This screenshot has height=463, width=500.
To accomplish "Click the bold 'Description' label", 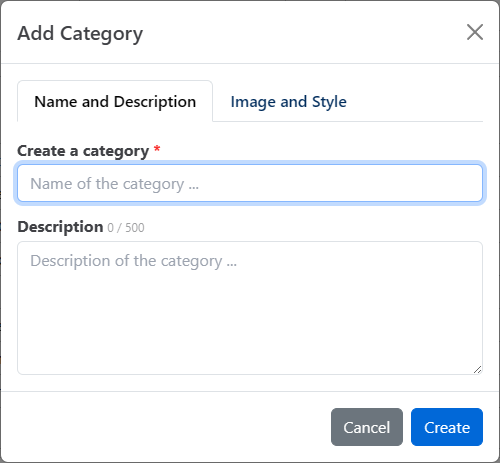I will (60, 227).
